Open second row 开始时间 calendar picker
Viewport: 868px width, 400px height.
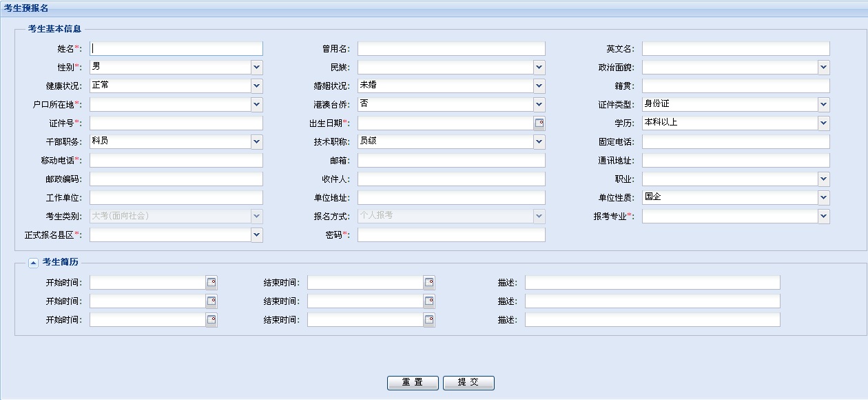coord(211,301)
